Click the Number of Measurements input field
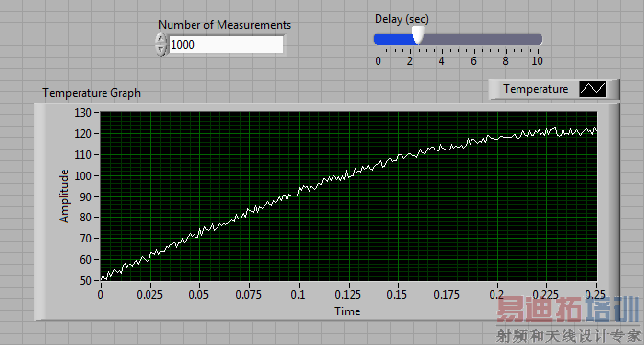644x345 pixels. pyautogui.click(x=226, y=45)
